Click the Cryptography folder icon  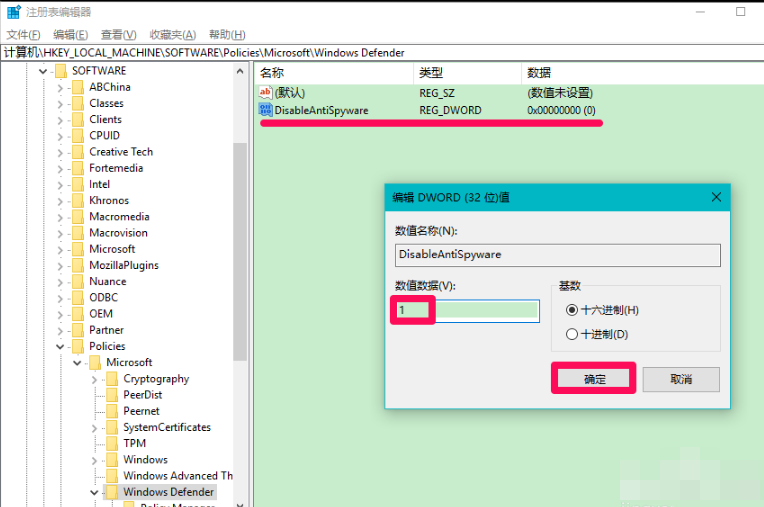[111, 379]
